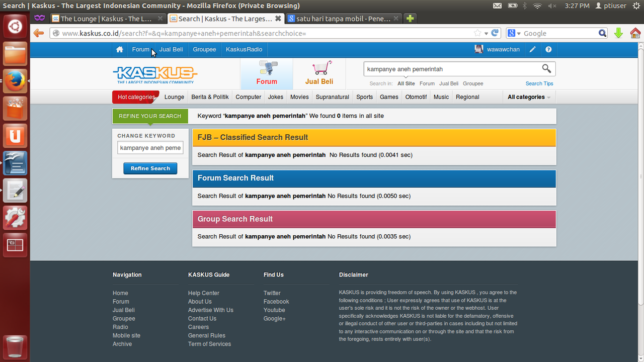644x362 pixels.
Task: Open Firefox downloads green arrow icon
Action: click(x=619, y=33)
